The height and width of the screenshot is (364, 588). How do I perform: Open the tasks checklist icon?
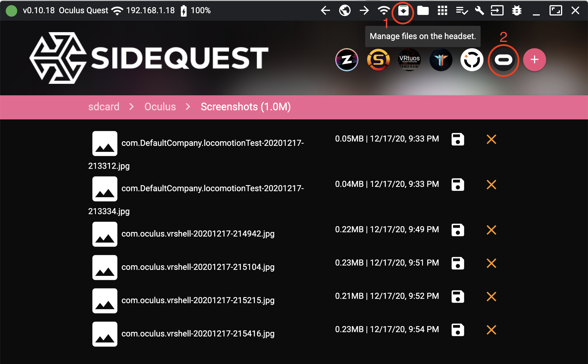click(x=462, y=11)
